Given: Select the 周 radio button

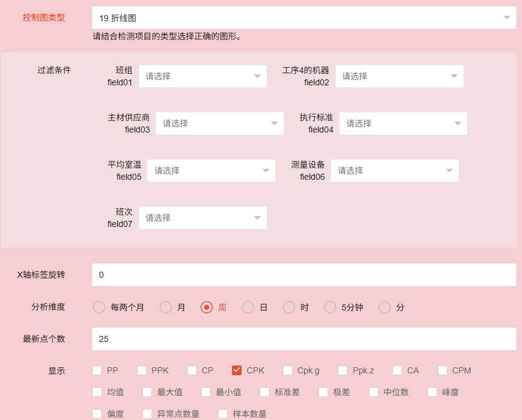Looking at the screenshot, I should point(206,307).
